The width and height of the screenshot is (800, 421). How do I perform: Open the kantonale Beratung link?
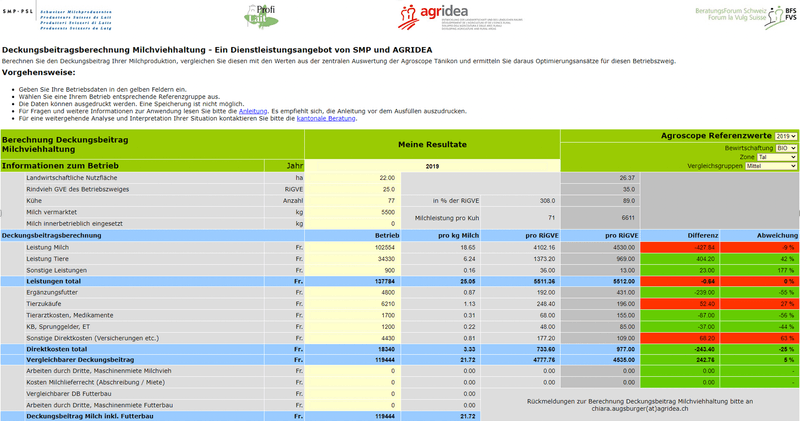click(326, 118)
